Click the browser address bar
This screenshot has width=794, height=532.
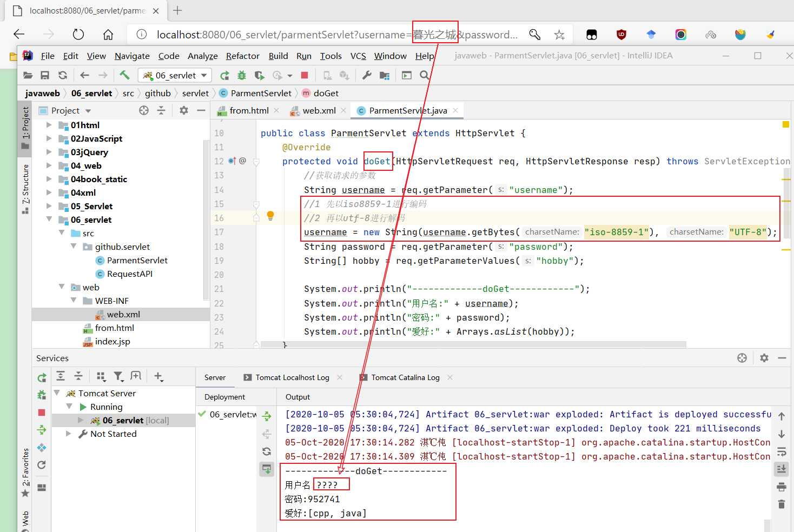tap(336, 35)
